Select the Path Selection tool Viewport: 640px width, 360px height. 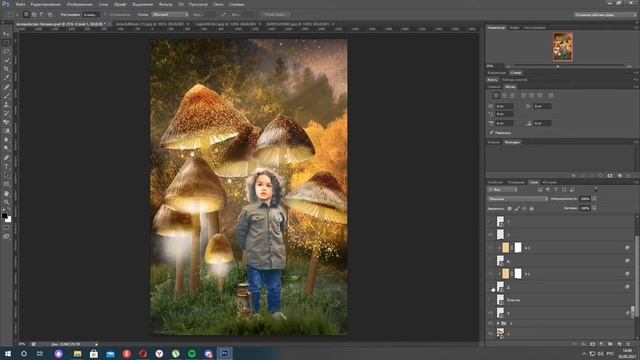tap(6, 176)
